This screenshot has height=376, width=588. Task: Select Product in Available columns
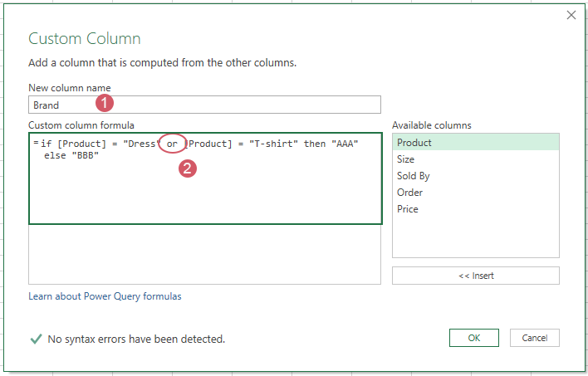(x=475, y=143)
